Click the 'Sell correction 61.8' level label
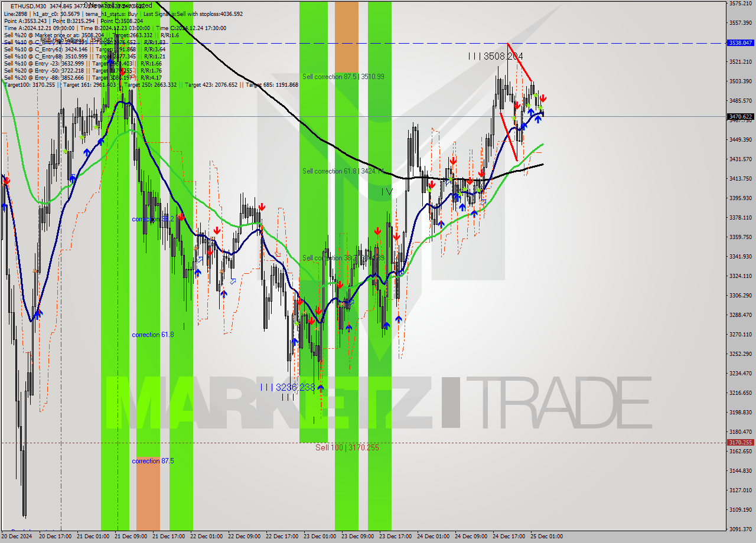The image size is (756, 543). point(343,171)
